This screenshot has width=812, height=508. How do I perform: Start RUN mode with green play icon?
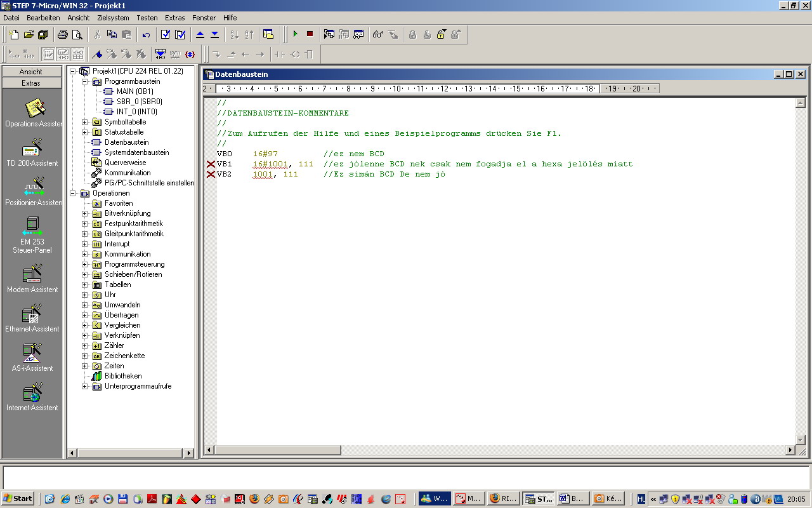(295, 34)
